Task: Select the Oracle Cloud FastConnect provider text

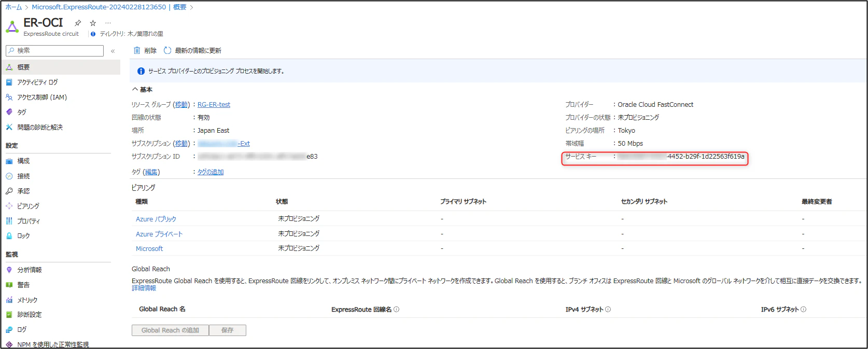Action: click(655, 105)
